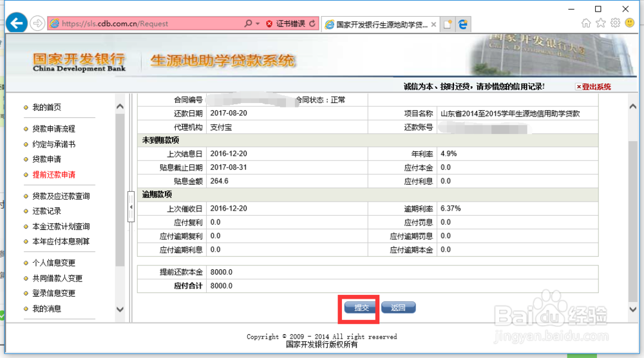Click the smiley feedback icon
644x358 pixels.
(630, 23)
